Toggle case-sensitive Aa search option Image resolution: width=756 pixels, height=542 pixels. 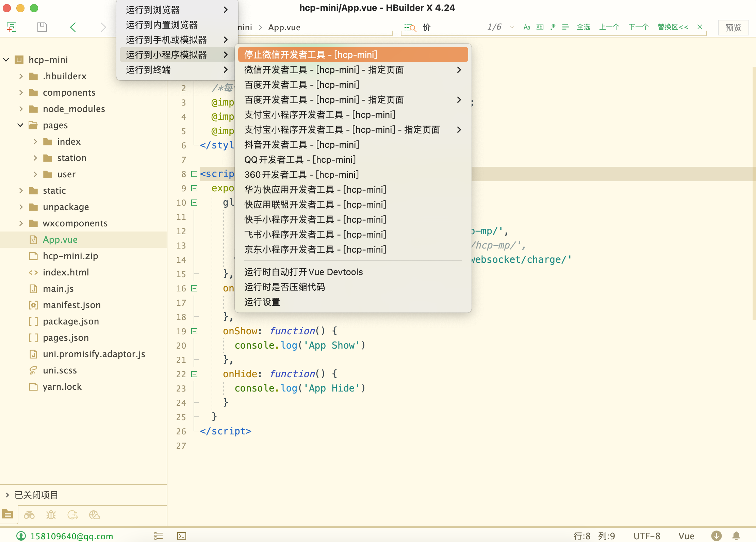pos(527,27)
